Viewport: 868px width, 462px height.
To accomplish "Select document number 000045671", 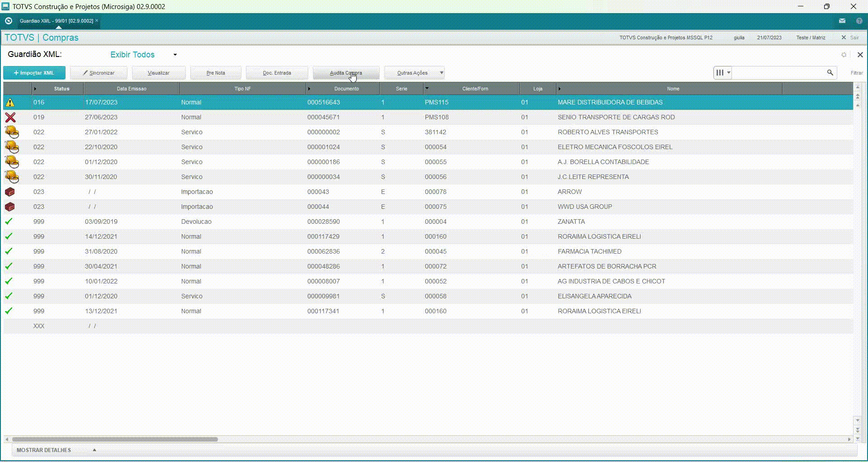I will (324, 118).
